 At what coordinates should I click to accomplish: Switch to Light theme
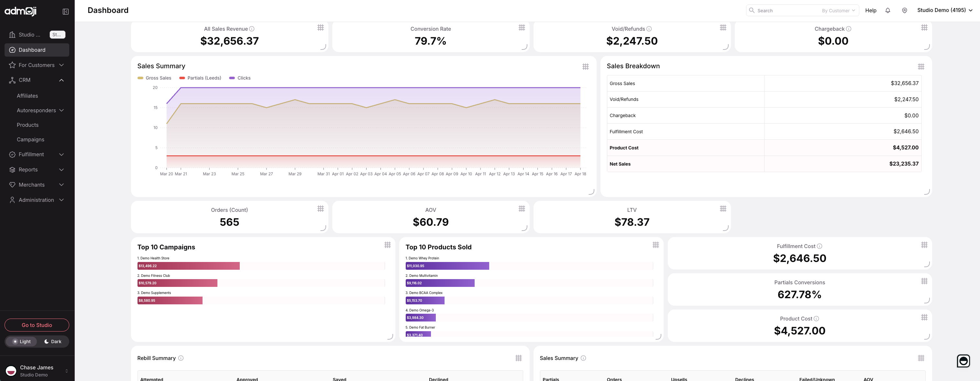[21, 342]
